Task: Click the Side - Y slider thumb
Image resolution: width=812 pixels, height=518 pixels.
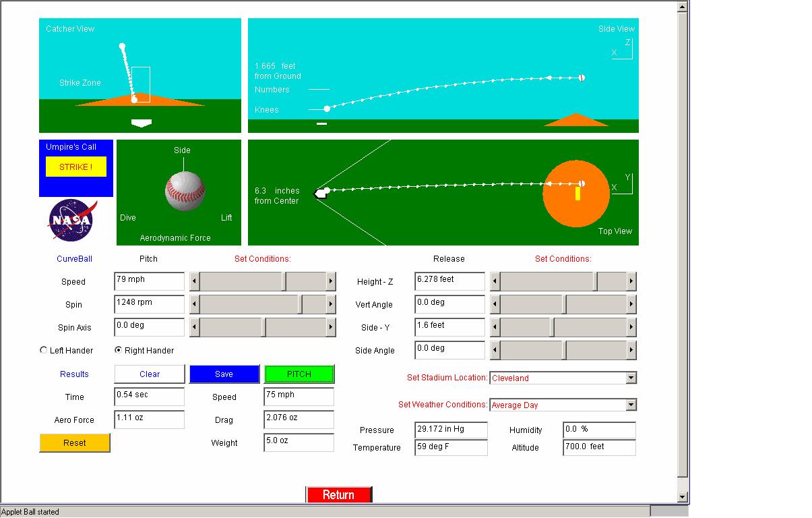Action: click(x=552, y=328)
